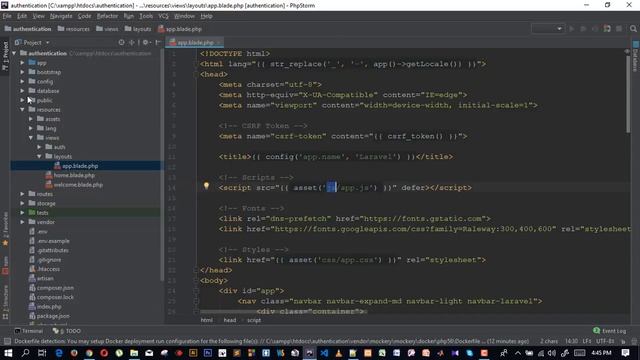Click the scroll-from-source target icon in Project panel

click(x=121, y=42)
